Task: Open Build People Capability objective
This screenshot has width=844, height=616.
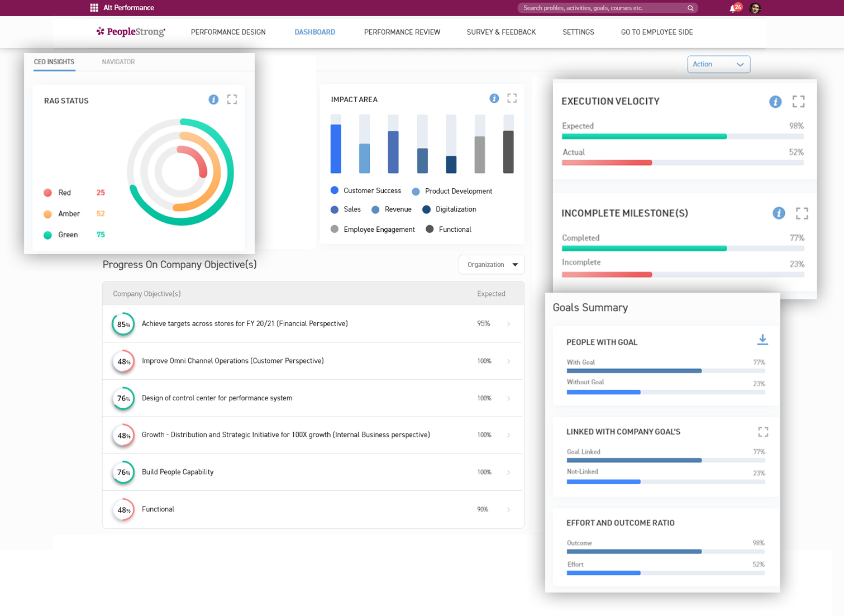Action: [x=178, y=472]
